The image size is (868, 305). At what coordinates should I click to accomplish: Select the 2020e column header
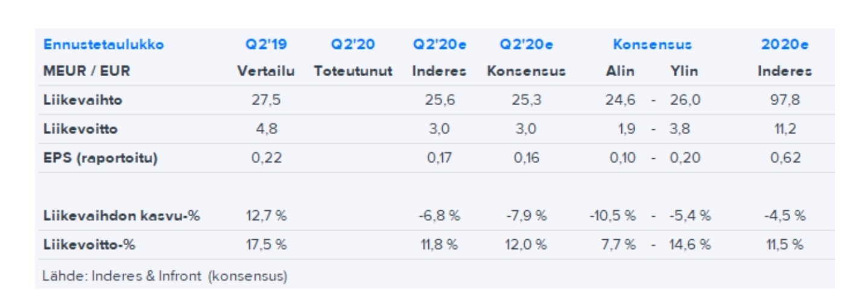point(784,45)
